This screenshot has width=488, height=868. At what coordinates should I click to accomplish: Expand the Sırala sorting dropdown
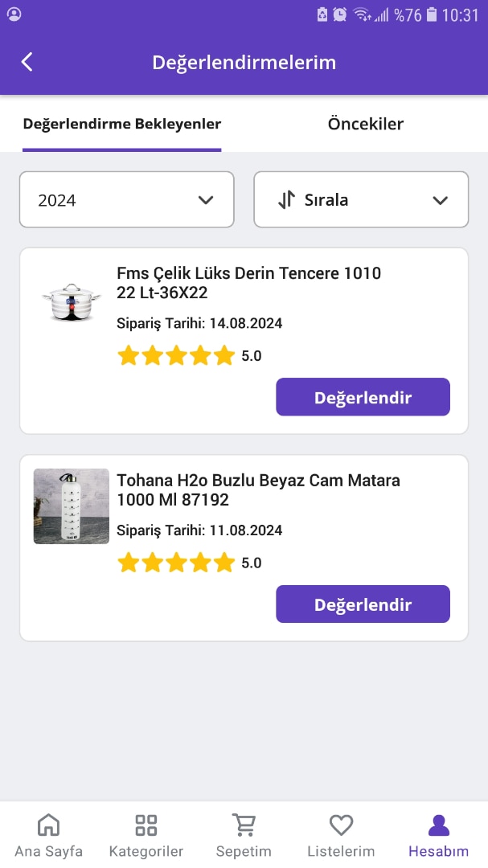[x=361, y=199]
